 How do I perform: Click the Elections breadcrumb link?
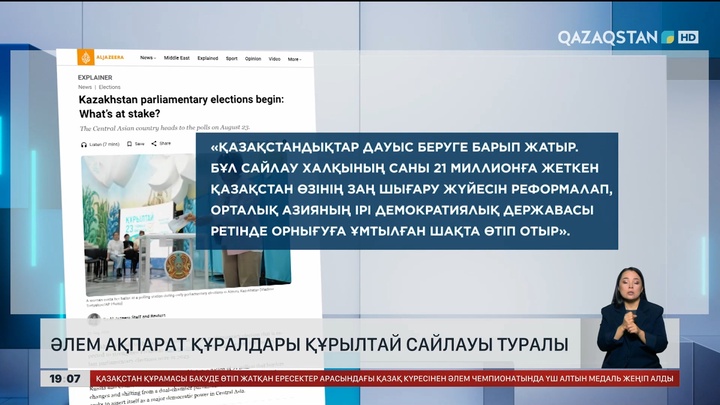110,87
